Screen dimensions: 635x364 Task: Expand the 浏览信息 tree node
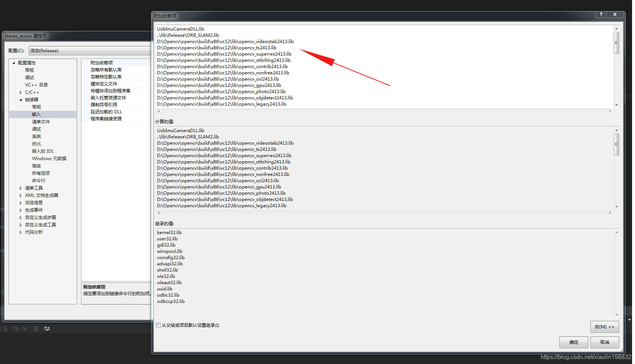click(x=21, y=203)
